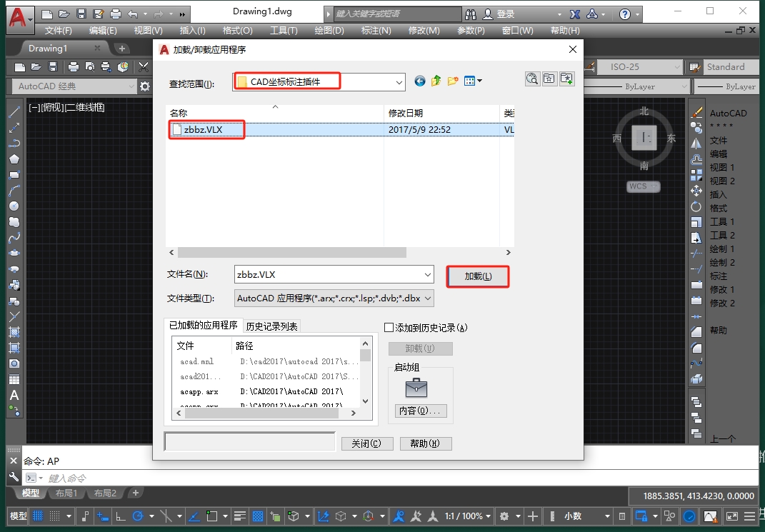Open the 文件(F) menu

[58, 30]
